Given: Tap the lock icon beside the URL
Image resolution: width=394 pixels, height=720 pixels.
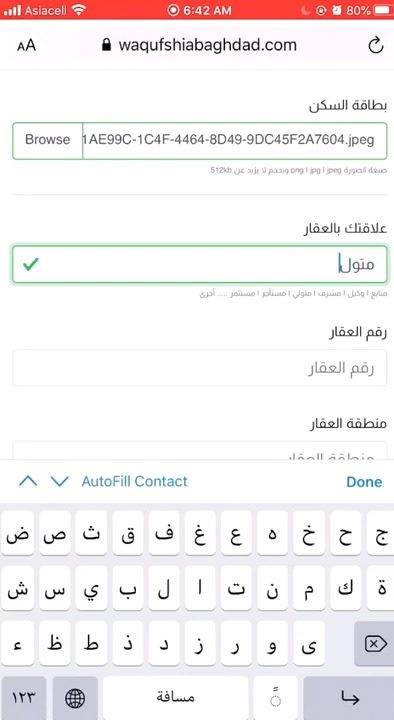Looking at the screenshot, I should pos(107,45).
